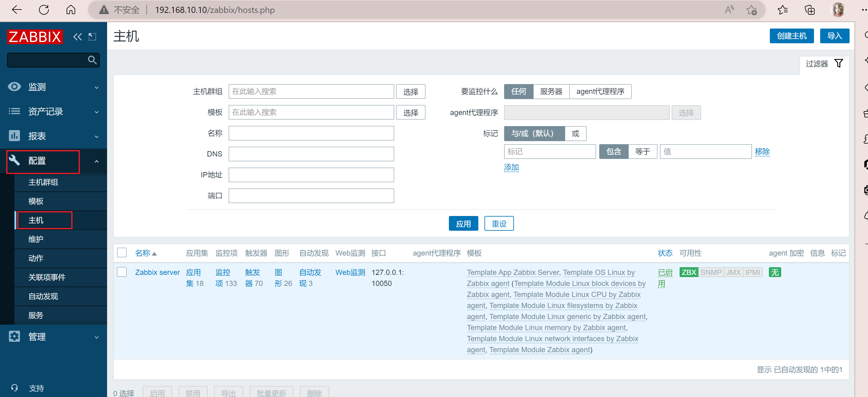Image resolution: width=868 pixels, height=397 pixels.
Task: Click the JMX availability badge
Action: pyautogui.click(x=733, y=272)
